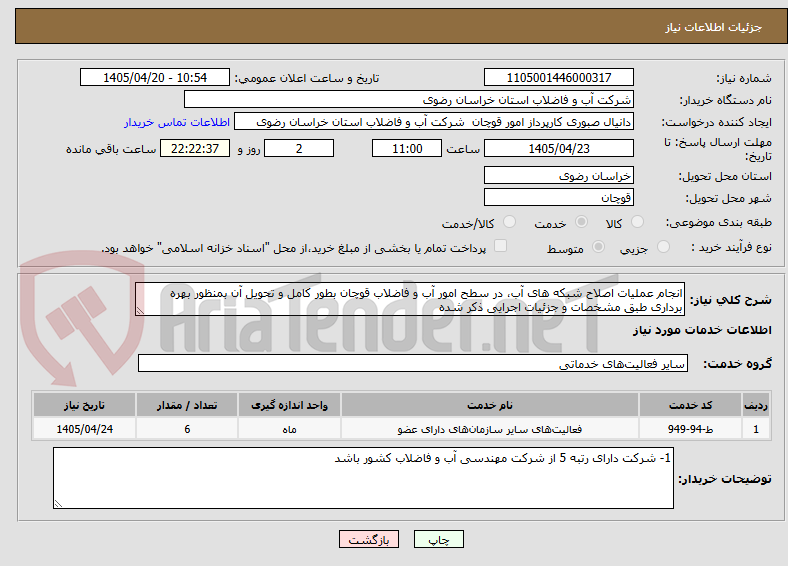Click the اطلاعات خدمات مورد نیاز heading

[x=702, y=330]
